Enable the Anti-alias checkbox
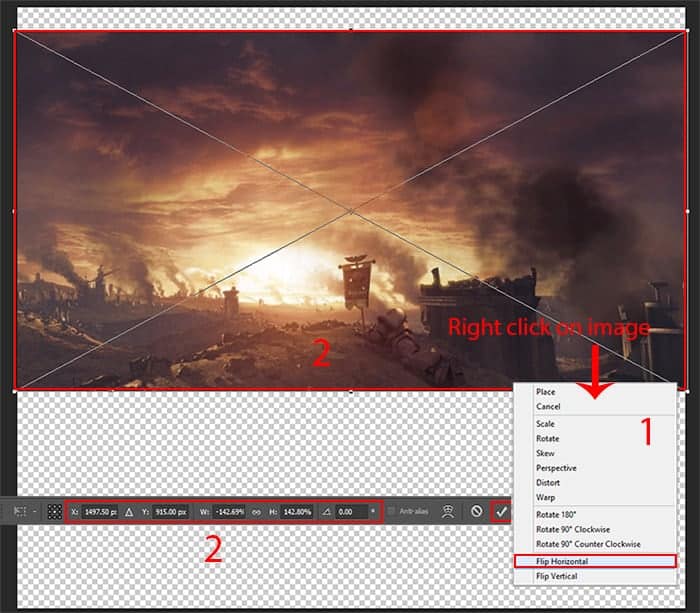700x613 pixels. (391, 511)
